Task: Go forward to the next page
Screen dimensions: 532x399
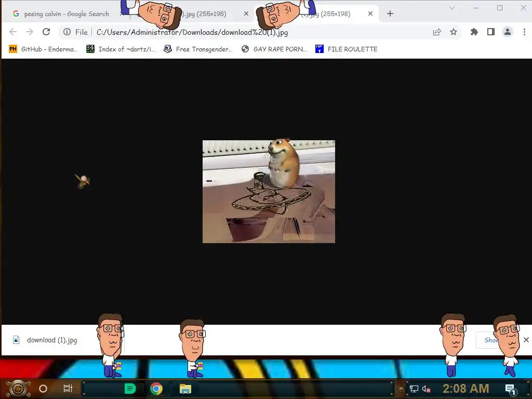Action: [30, 32]
